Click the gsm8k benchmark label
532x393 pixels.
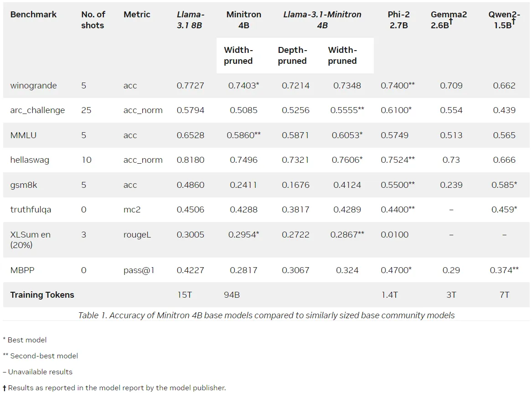pyautogui.click(x=23, y=185)
